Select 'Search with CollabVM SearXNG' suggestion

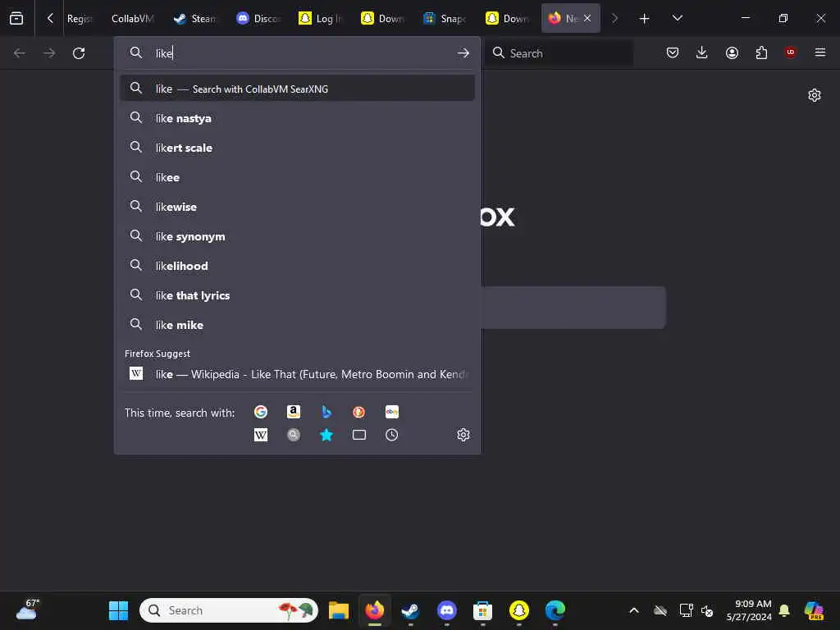[x=298, y=89]
